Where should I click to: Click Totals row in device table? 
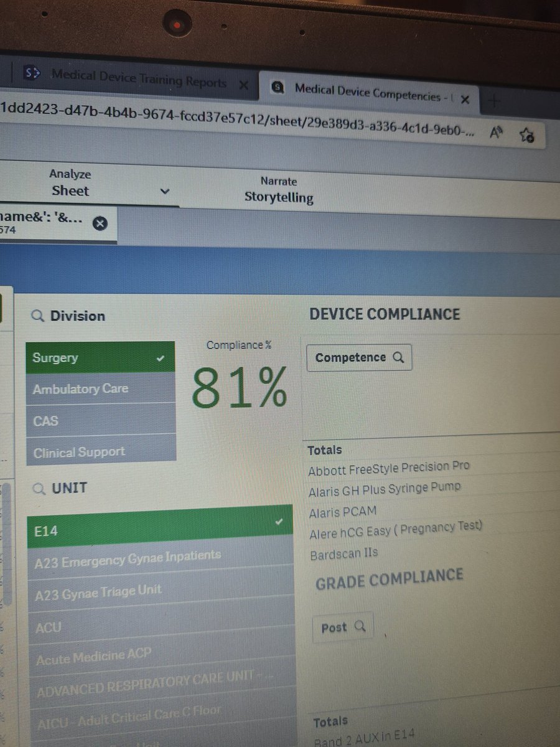pos(325,449)
